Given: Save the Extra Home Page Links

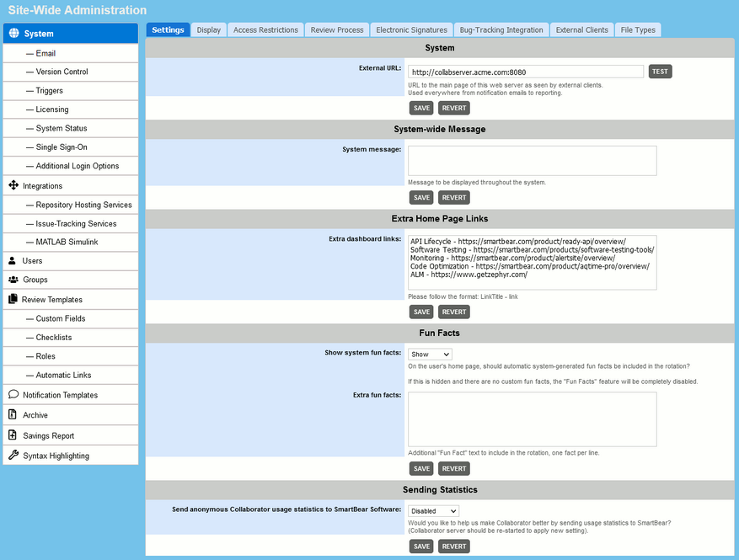Looking at the screenshot, I should 421,312.
